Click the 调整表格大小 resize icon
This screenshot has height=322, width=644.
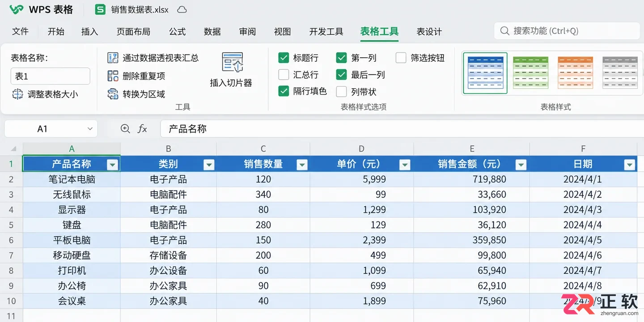17,94
